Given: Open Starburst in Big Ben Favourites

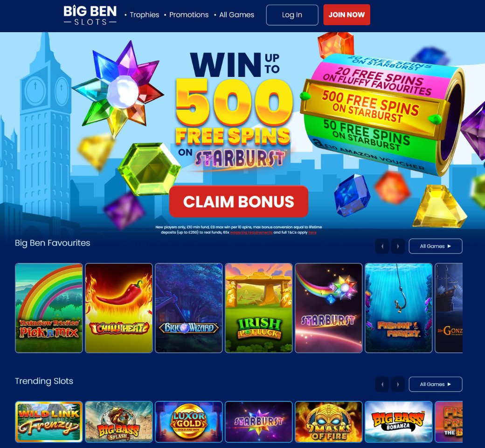Looking at the screenshot, I should pos(328,308).
